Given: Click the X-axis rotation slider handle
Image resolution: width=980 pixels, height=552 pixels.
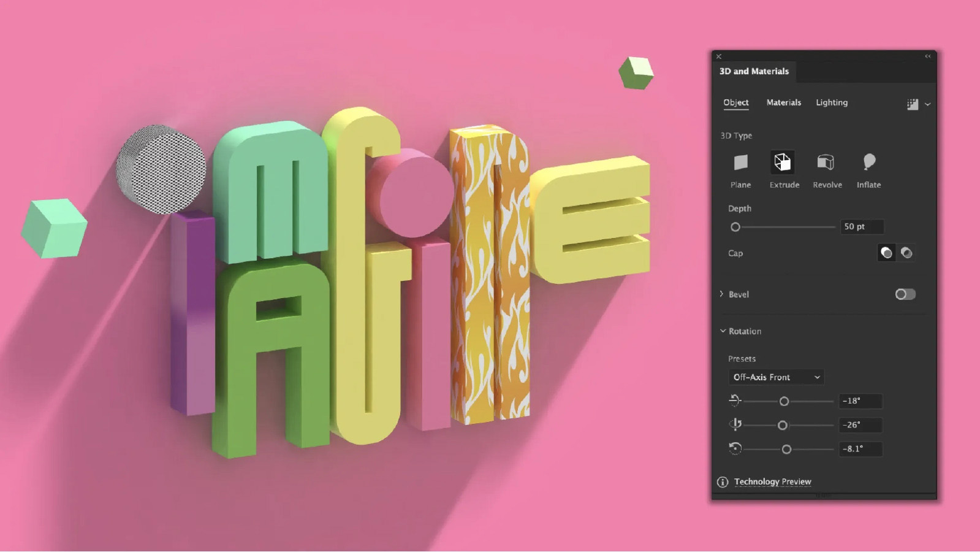Looking at the screenshot, I should click(784, 401).
